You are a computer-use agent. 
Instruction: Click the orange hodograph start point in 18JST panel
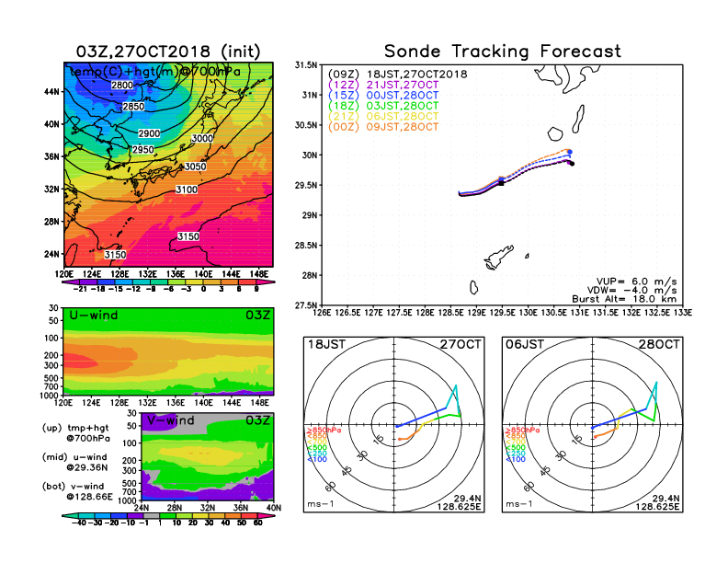(x=401, y=438)
